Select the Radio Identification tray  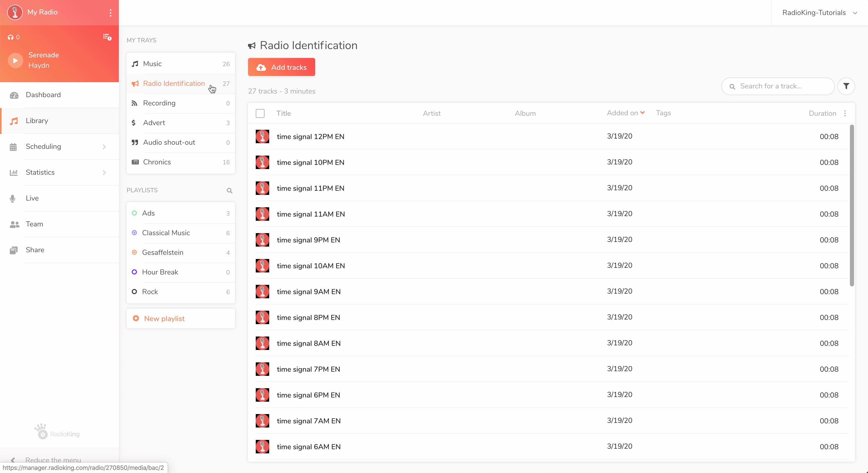click(x=181, y=83)
